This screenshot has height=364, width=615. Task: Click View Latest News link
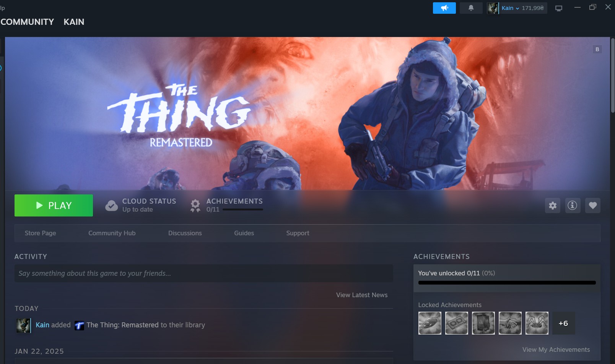pos(362,295)
